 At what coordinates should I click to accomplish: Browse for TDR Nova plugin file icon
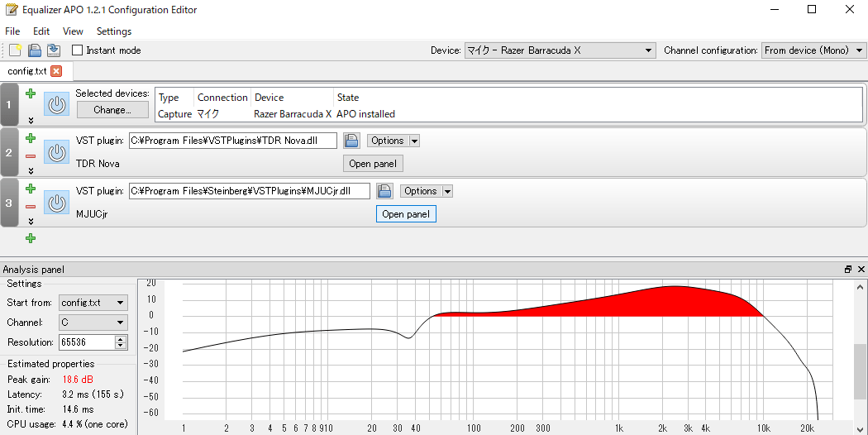(x=351, y=141)
